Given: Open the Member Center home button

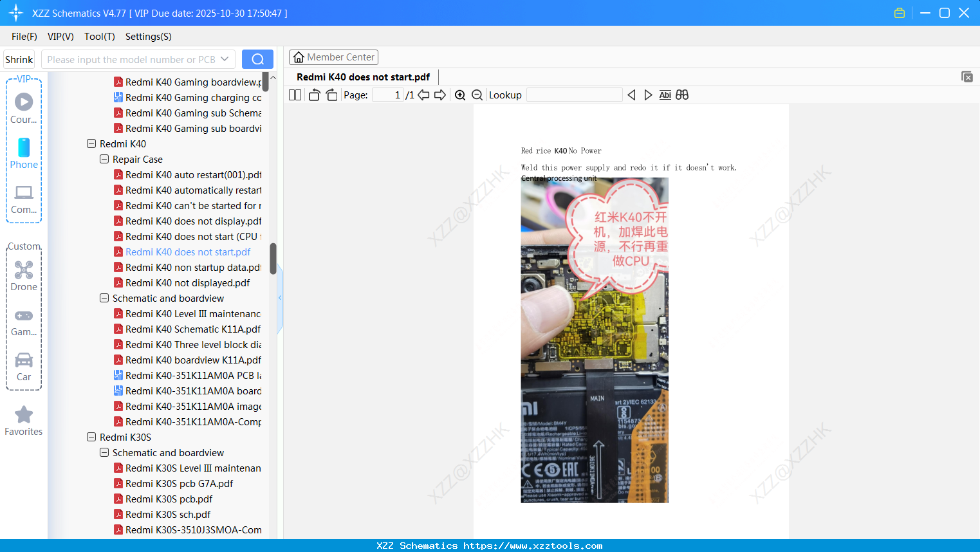Looking at the screenshot, I should pos(333,57).
